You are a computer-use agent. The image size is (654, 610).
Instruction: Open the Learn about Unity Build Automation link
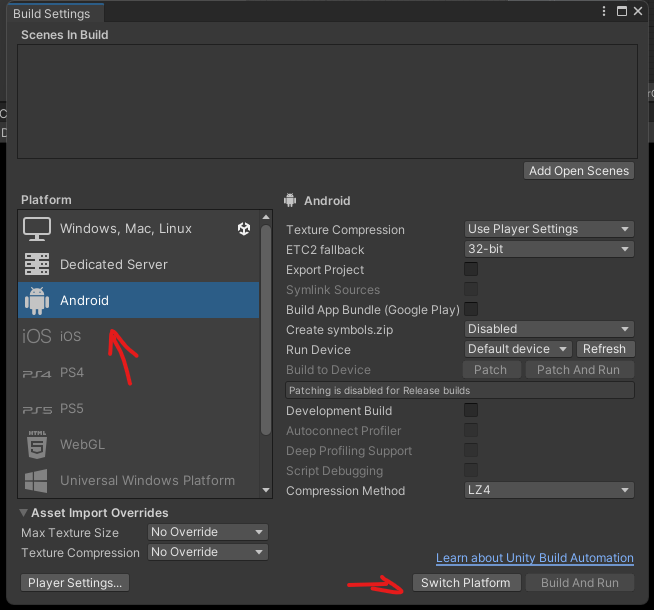[535, 557]
